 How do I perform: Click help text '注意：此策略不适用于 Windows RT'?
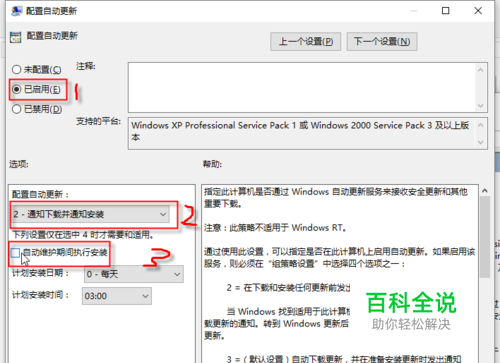tap(275, 228)
